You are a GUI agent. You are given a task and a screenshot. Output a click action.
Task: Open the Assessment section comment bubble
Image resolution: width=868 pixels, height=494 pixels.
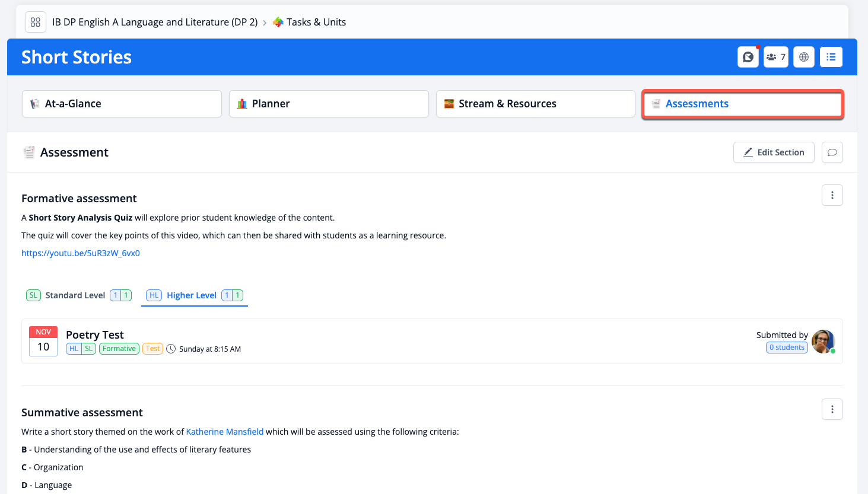click(x=832, y=152)
